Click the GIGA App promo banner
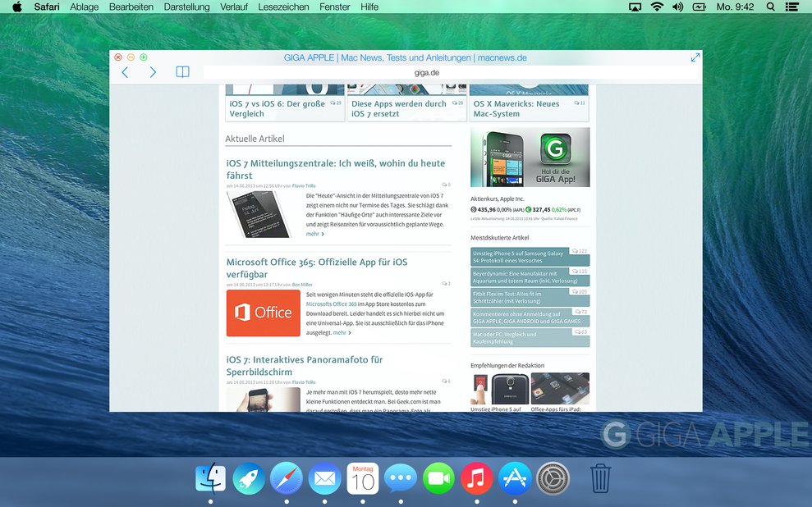 point(530,158)
